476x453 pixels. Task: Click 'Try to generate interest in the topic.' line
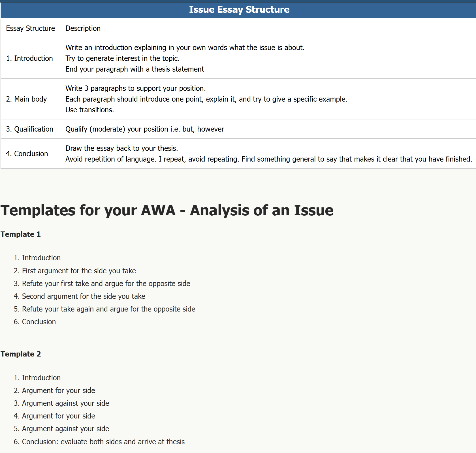(x=122, y=58)
